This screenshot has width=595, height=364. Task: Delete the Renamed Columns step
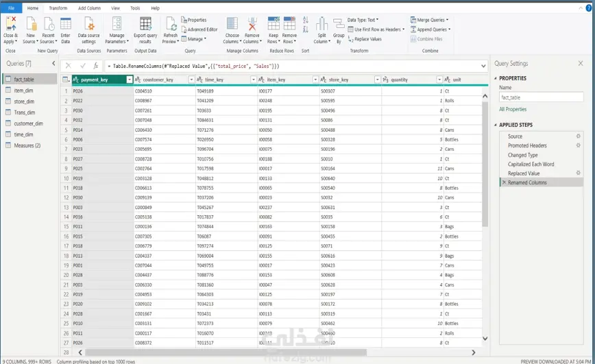click(504, 182)
